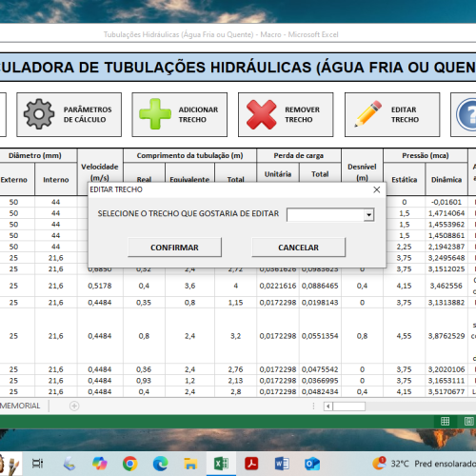Click the Interno column header

[56, 180]
